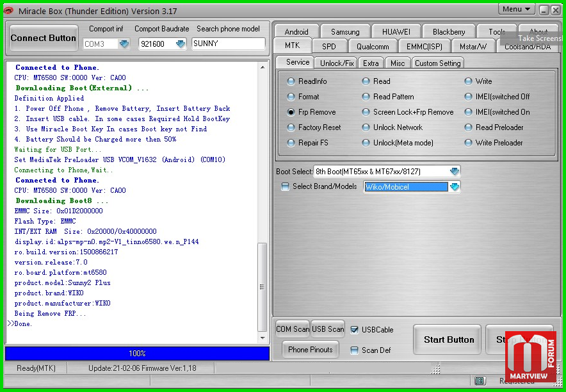Select Unlock(Meta mode) radio option

click(x=366, y=143)
